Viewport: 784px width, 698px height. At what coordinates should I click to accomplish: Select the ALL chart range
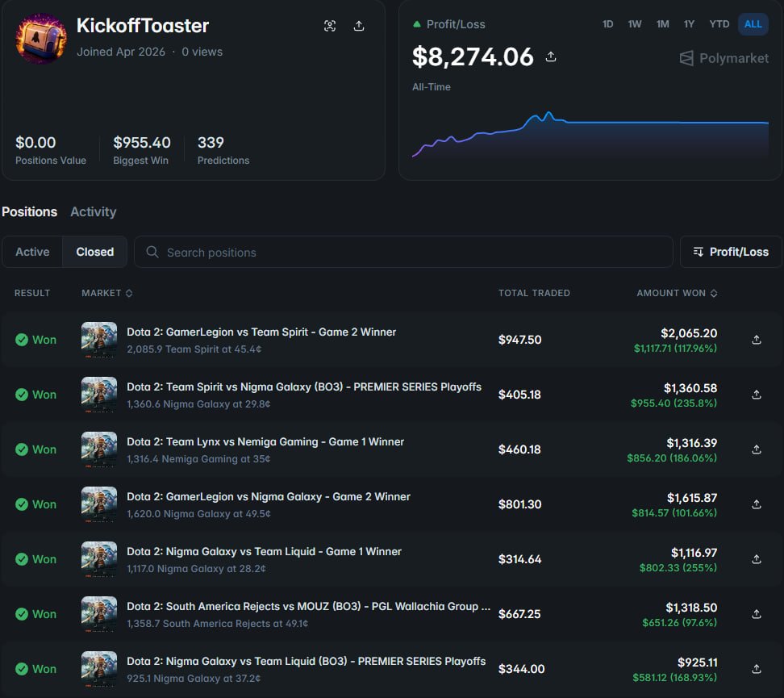pyautogui.click(x=753, y=24)
